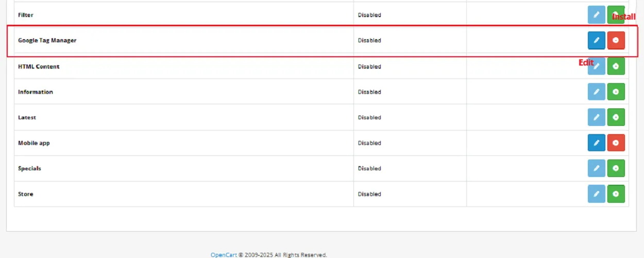Install the Specials module

[616, 168]
